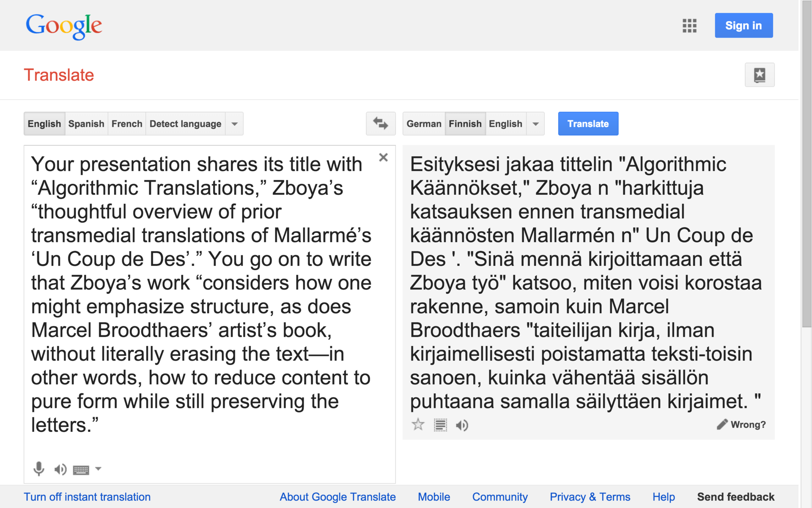Clear the source text with X

[x=383, y=157]
